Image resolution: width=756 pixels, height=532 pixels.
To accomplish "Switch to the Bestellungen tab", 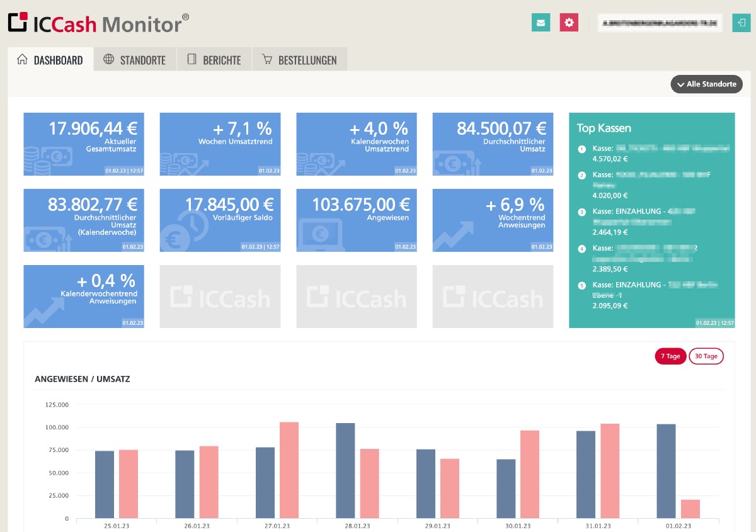I will [x=300, y=60].
